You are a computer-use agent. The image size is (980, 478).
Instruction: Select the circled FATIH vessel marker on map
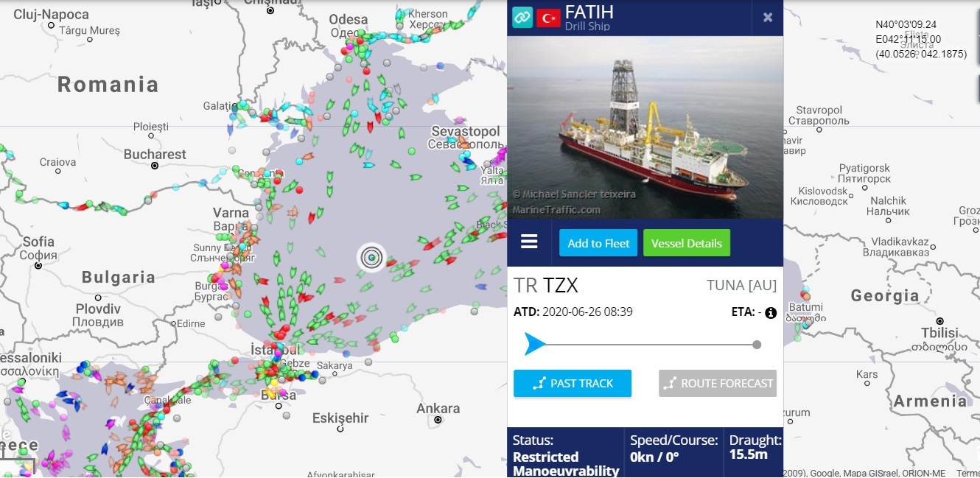(x=372, y=257)
